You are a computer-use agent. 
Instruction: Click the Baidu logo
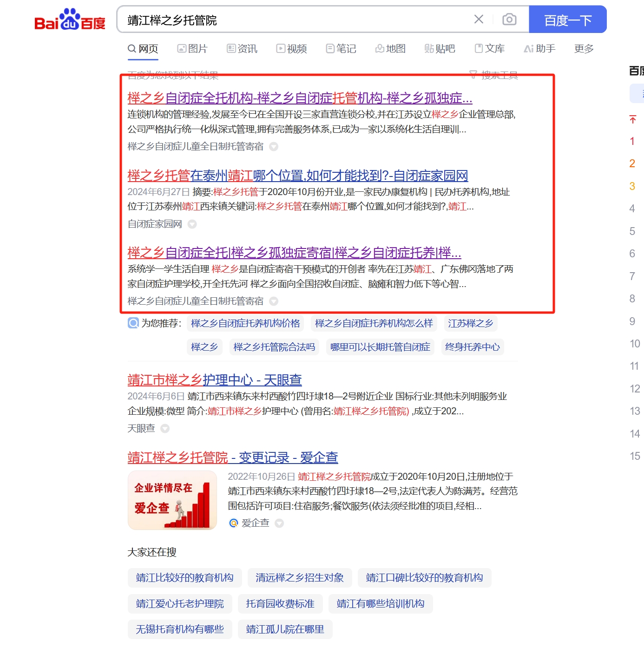click(x=69, y=20)
